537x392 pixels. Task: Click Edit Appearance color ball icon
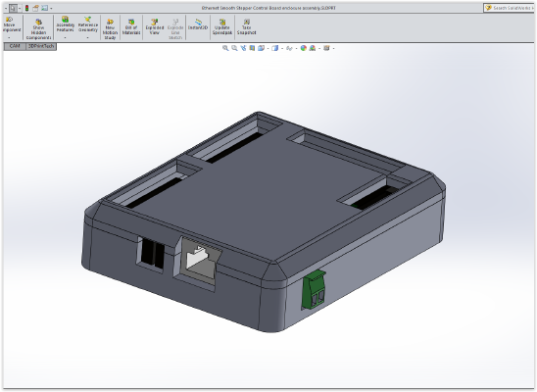pos(303,48)
